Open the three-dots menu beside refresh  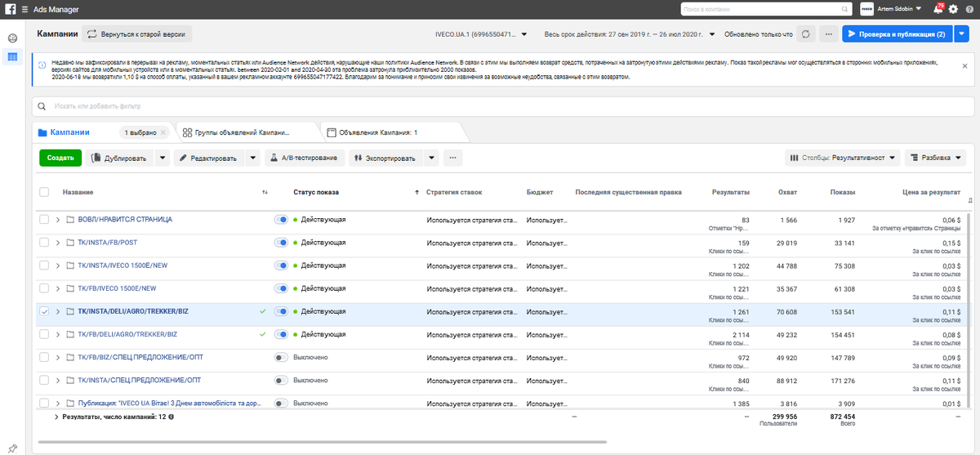pyautogui.click(x=829, y=34)
